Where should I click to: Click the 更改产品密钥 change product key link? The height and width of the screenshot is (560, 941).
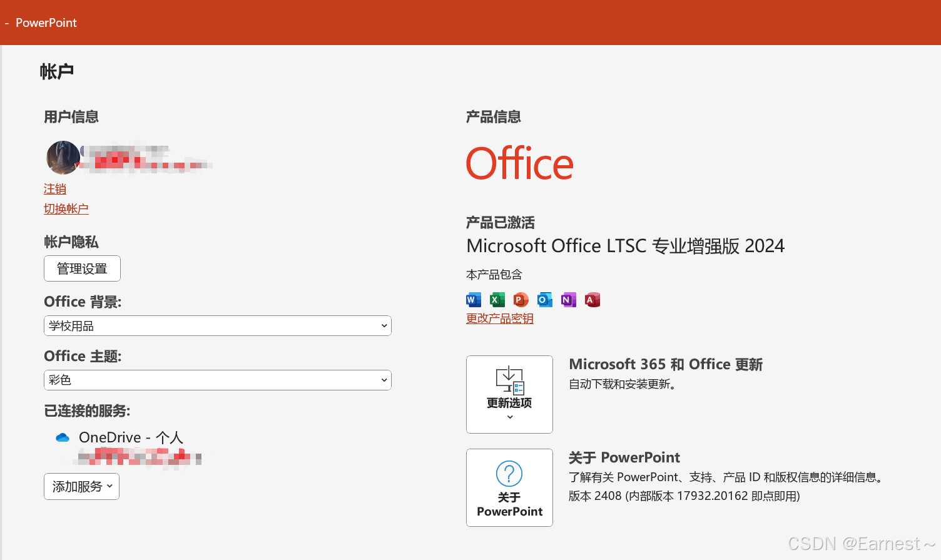(500, 318)
